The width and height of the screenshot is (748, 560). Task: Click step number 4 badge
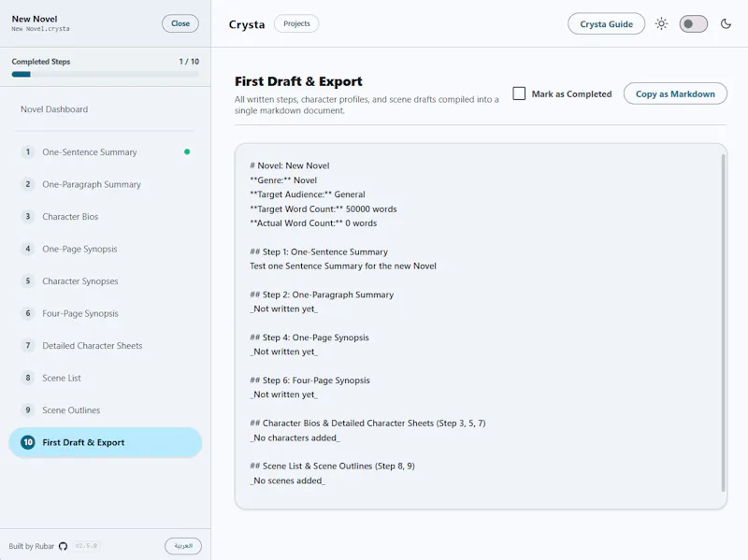pos(28,249)
